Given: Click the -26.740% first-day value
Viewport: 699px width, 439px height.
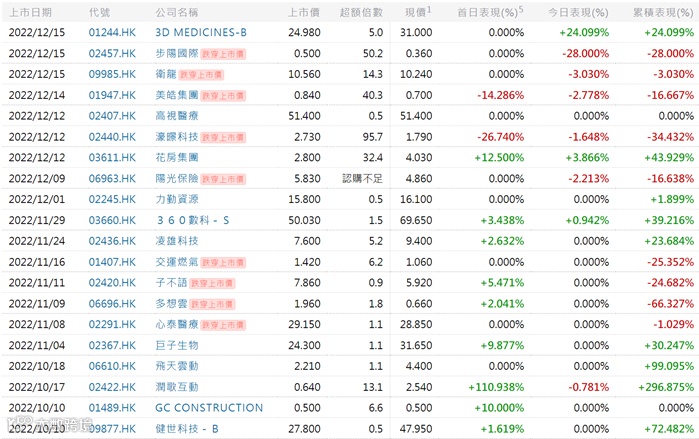Looking at the screenshot, I should 501,137.
